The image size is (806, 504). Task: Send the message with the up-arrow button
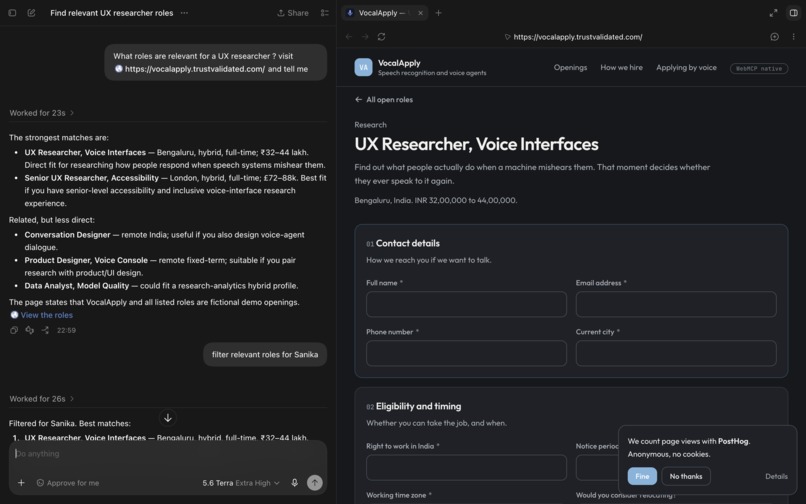(315, 482)
